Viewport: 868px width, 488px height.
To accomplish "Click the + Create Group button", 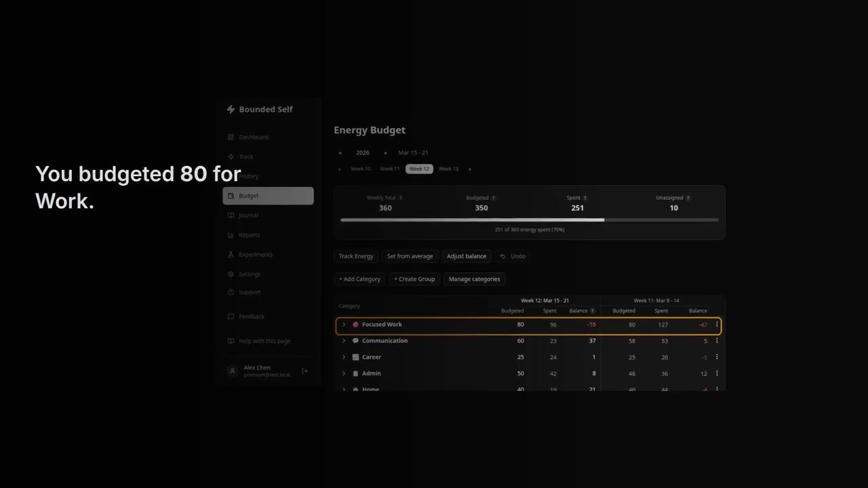I will click(x=414, y=279).
